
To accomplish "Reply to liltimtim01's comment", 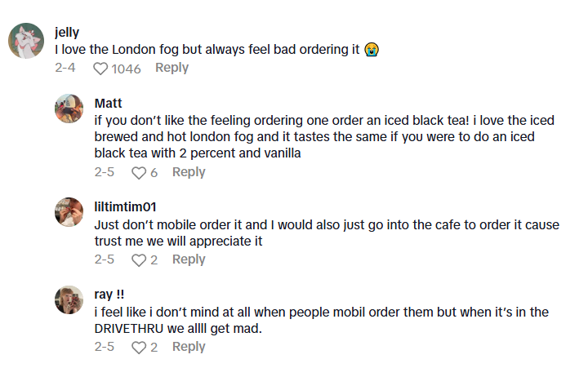I will 189,259.
